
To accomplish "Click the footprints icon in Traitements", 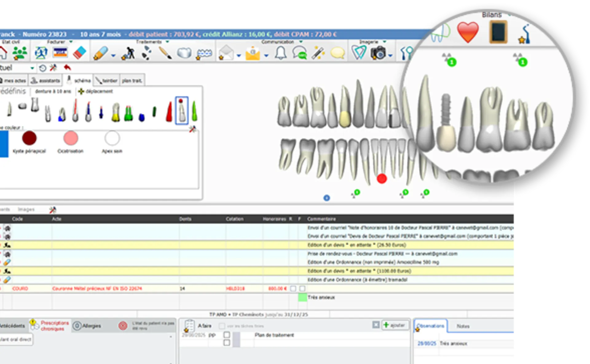I will coord(147,53).
